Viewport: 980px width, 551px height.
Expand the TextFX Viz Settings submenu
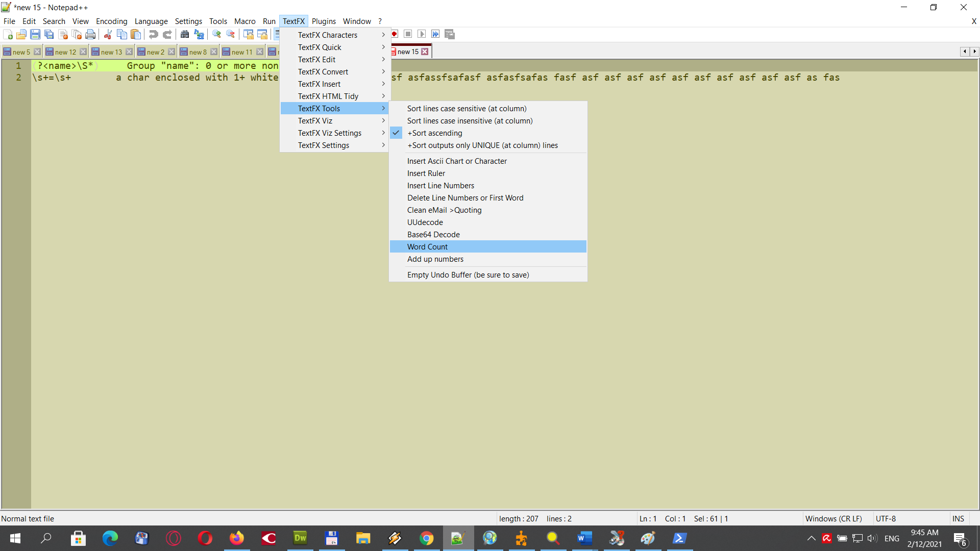point(335,133)
